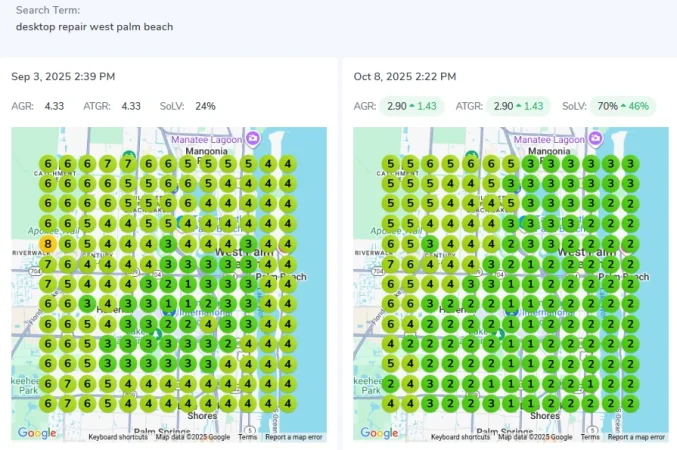Click Report a map error on left map
The image size is (677, 450).
(x=294, y=437)
